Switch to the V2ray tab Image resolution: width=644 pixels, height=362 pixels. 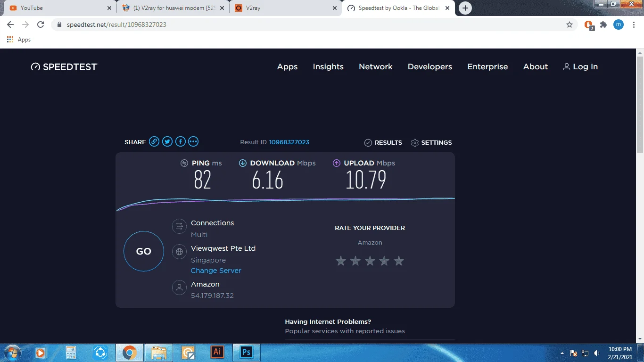click(286, 8)
